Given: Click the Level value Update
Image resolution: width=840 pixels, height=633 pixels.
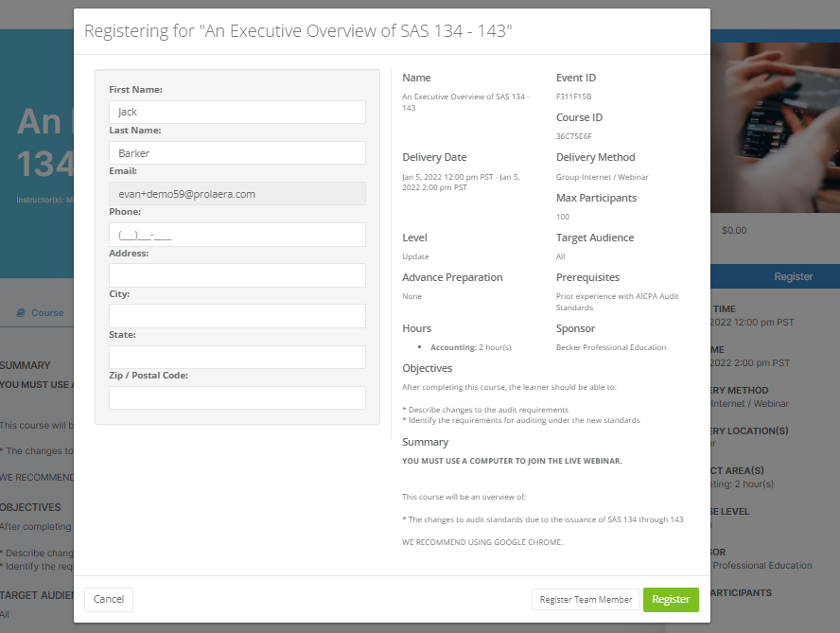Looking at the screenshot, I should point(415,256).
